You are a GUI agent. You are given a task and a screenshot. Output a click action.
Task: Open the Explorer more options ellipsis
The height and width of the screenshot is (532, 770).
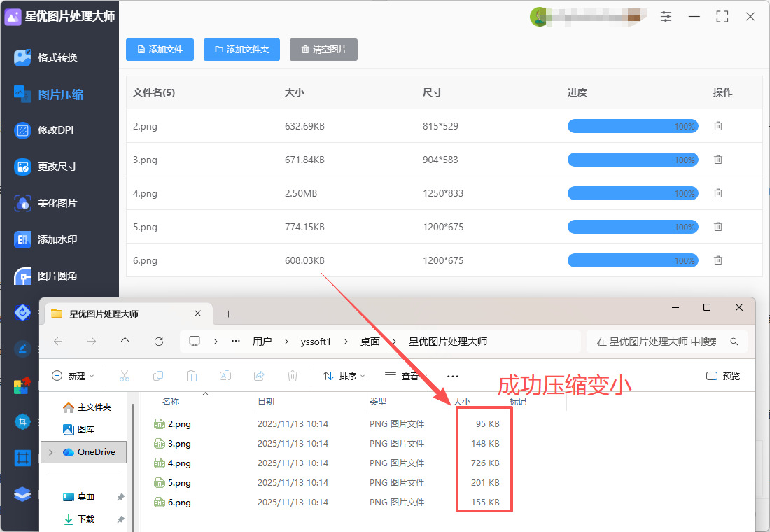(453, 377)
